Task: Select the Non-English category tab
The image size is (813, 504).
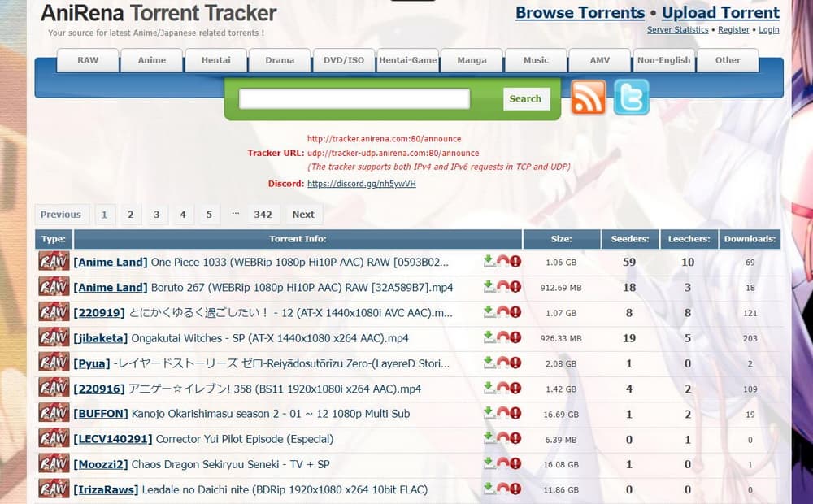Action: pos(663,59)
